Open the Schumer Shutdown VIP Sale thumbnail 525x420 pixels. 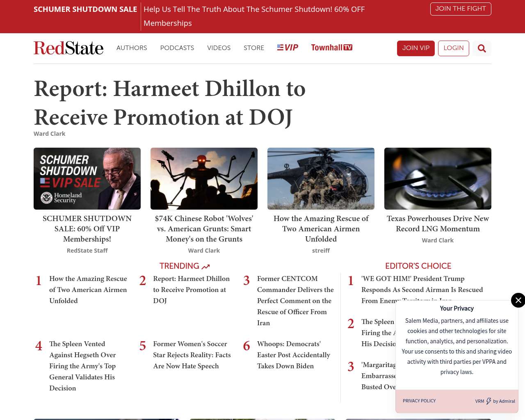click(87, 178)
